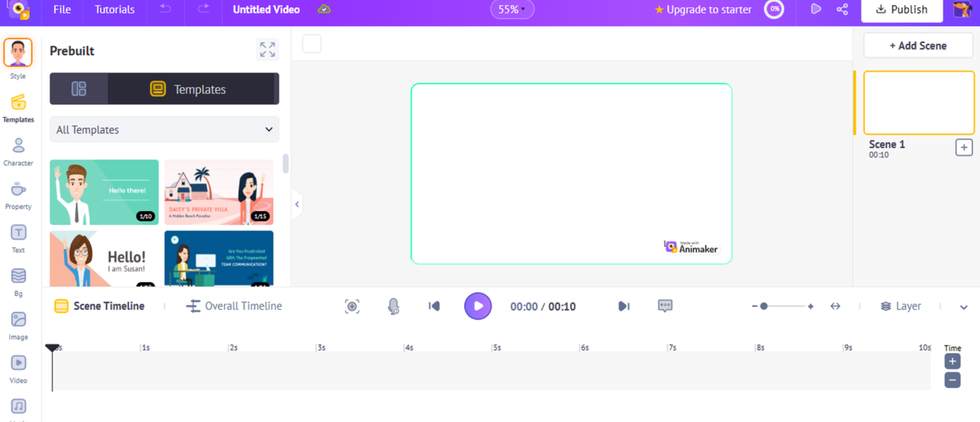Open the voice-over microphone tool

coord(393,306)
